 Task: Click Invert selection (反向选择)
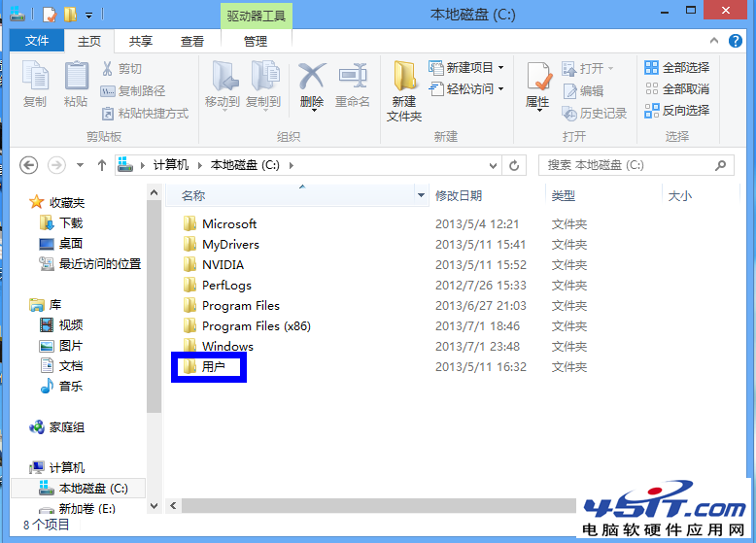[676, 111]
